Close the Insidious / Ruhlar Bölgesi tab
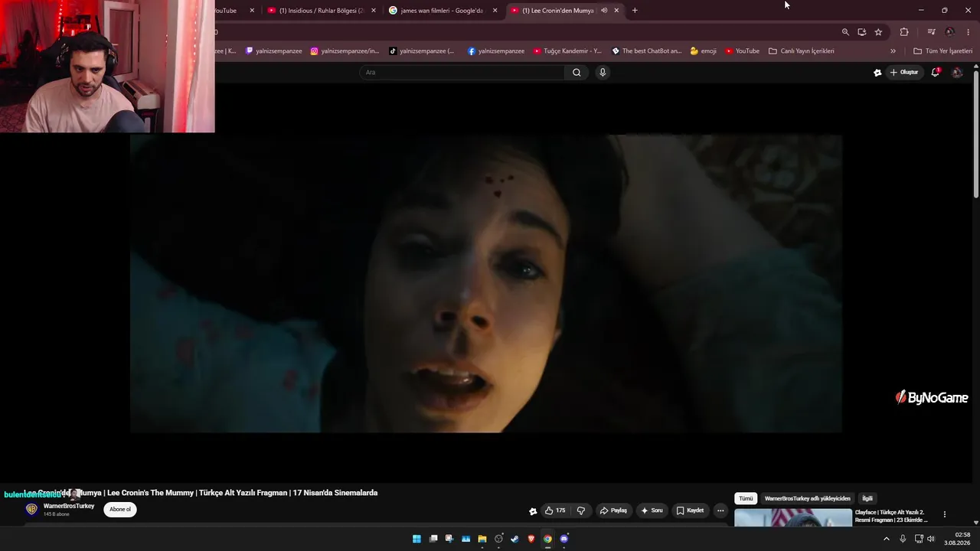 374,11
